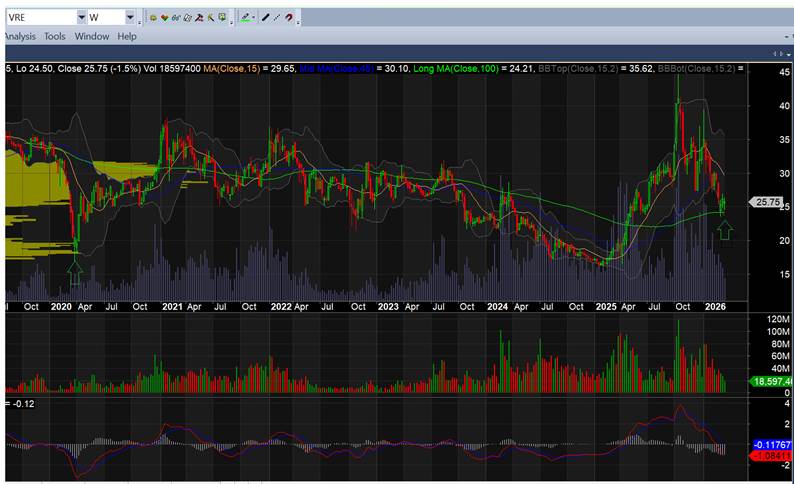Viewport: 794px width, 484px height.
Task: Click the eyeglasses icon in toolbar
Action: click(176, 18)
